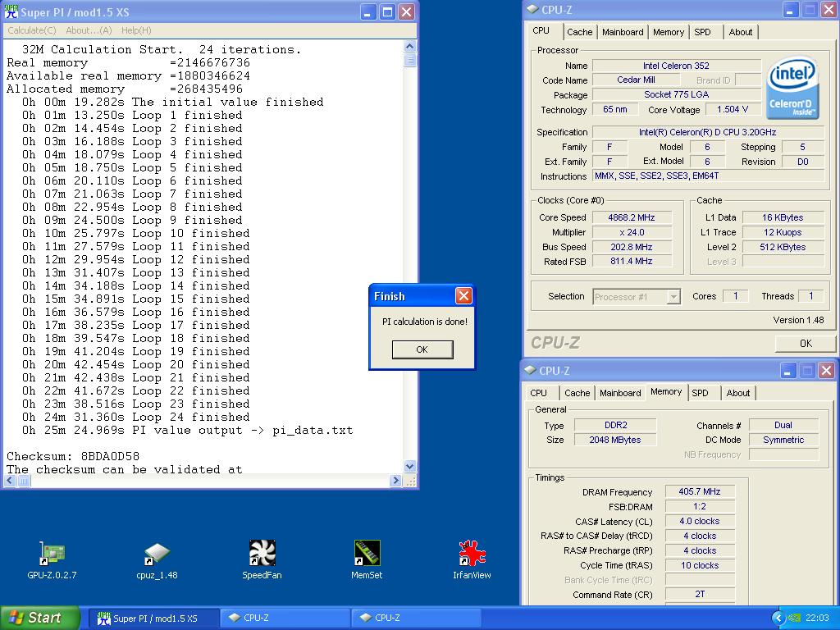Click the Loop 24 finished line

click(136, 417)
